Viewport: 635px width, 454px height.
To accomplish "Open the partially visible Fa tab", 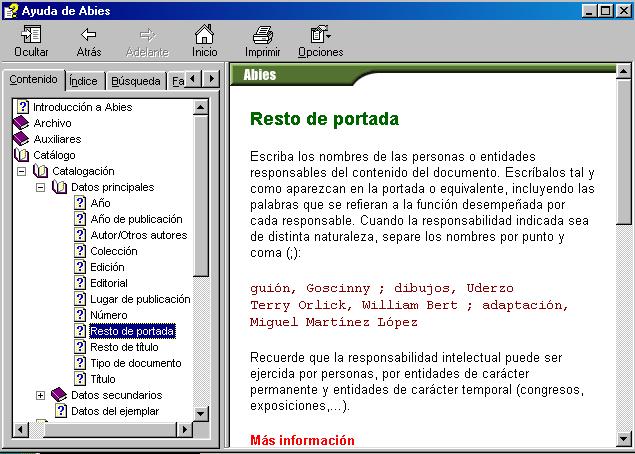I will point(177,81).
